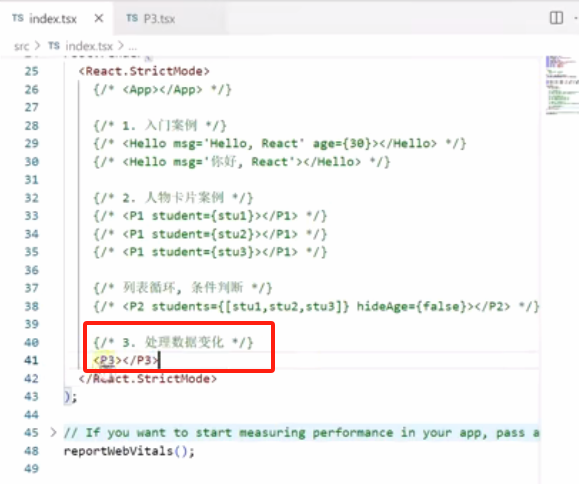Click the comment '1. 入门案例'

pos(160,126)
